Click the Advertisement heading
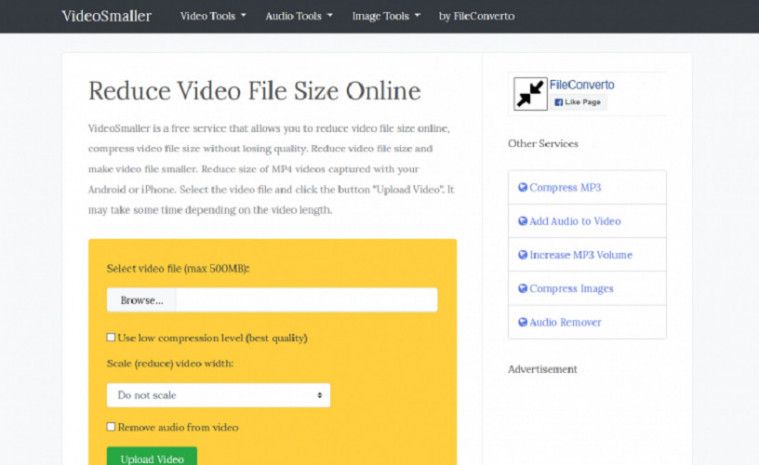 point(543,369)
